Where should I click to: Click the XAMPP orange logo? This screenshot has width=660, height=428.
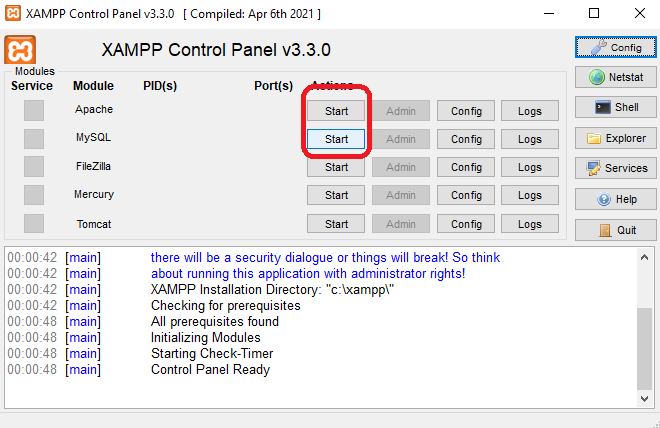point(21,50)
